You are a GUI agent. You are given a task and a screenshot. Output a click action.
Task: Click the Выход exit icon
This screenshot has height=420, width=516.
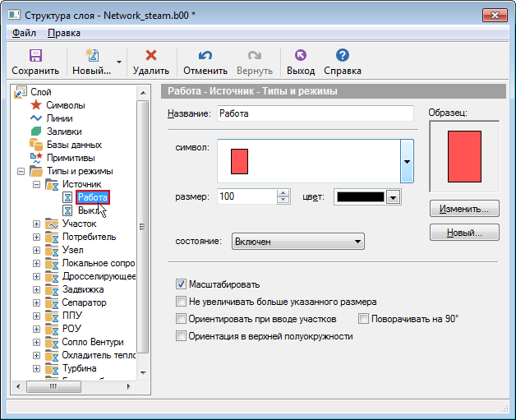(300, 55)
